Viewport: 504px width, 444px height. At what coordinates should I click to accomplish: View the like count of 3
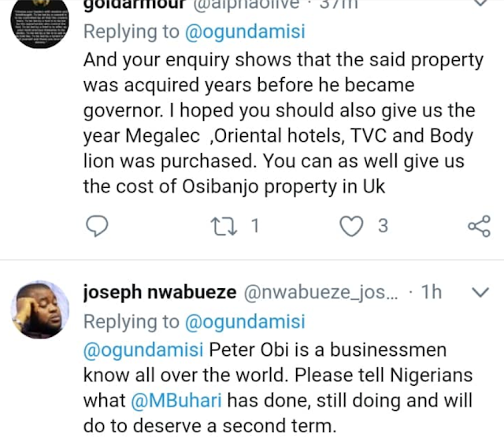point(383,227)
